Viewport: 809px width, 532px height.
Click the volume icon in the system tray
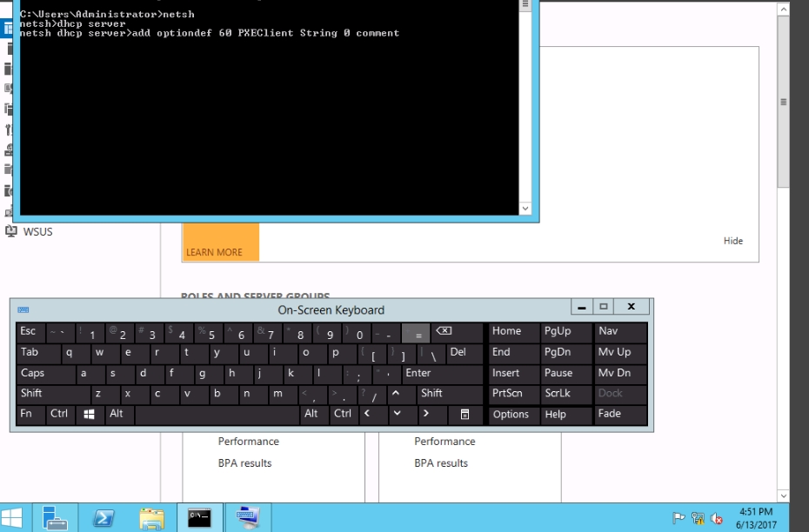pos(717,519)
